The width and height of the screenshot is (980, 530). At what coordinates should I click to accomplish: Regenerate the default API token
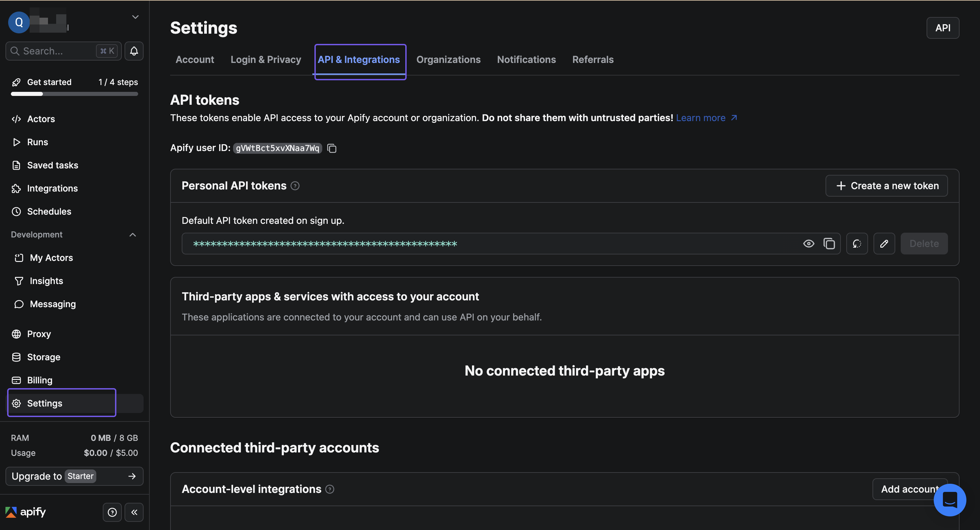tap(857, 244)
